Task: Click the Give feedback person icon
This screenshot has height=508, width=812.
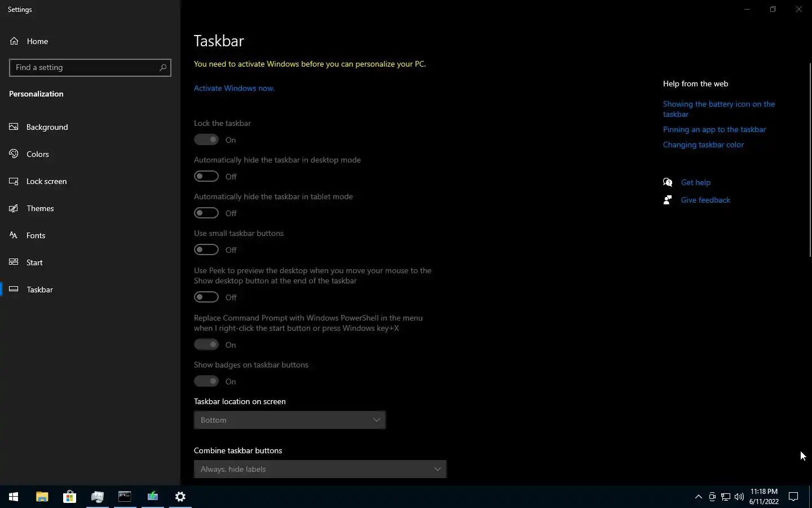Action: [x=668, y=200]
